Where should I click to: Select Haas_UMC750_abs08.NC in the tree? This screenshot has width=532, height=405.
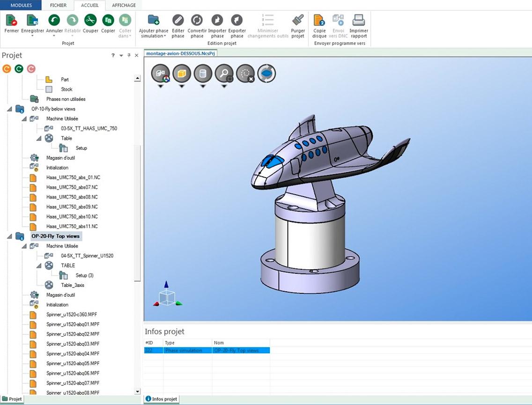tap(72, 197)
